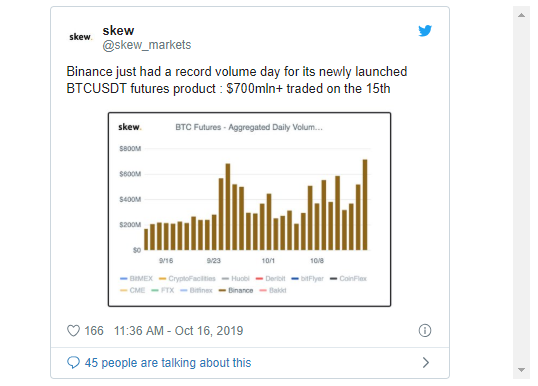This screenshot has width=538, height=386.
Task: Open the skew display name link
Action: click(x=118, y=31)
